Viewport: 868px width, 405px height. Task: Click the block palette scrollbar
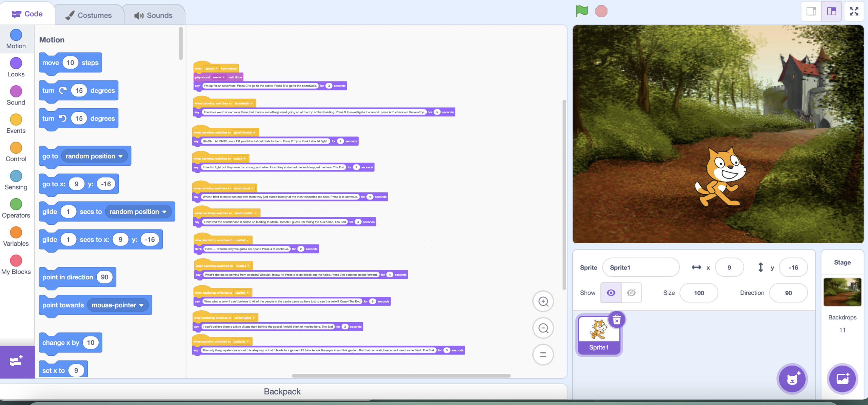point(181,43)
